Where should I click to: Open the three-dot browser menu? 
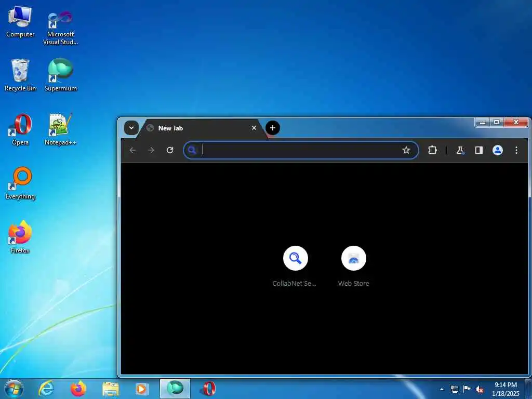[x=516, y=150]
